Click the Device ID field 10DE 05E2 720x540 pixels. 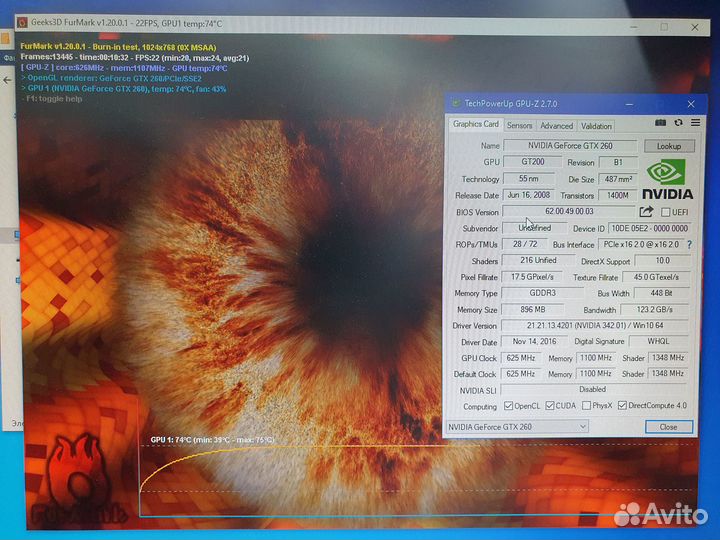(x=649, y=228)
